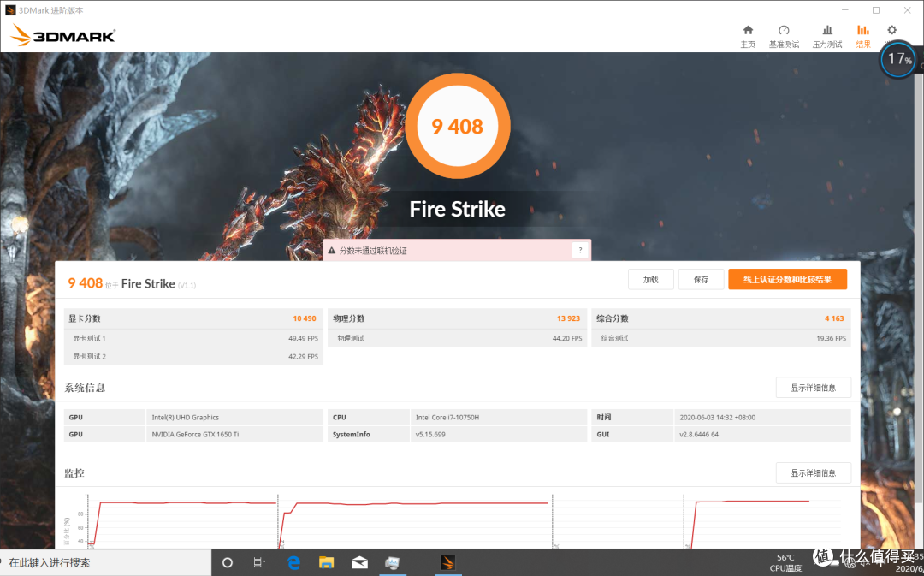Open File Explorer from taskbar

pyautogui.click(x=327, y=563)
